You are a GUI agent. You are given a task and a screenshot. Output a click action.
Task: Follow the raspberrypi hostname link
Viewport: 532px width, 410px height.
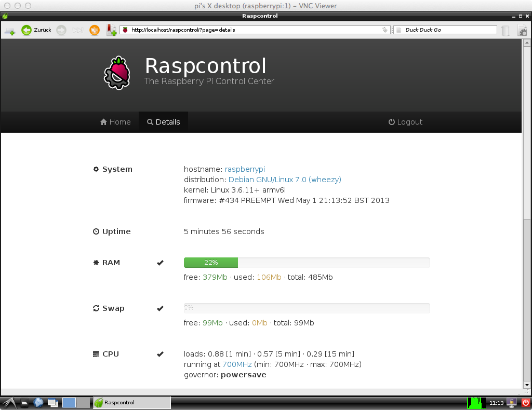coord(245,169)
